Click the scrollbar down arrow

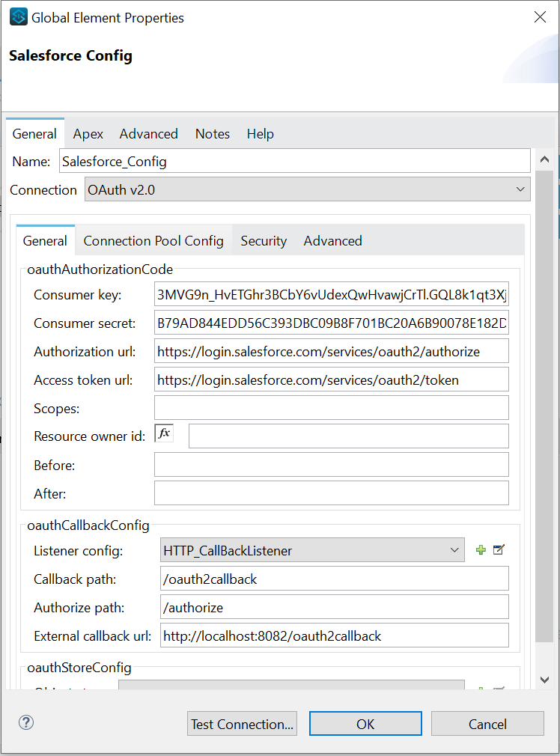pos(544,680)
